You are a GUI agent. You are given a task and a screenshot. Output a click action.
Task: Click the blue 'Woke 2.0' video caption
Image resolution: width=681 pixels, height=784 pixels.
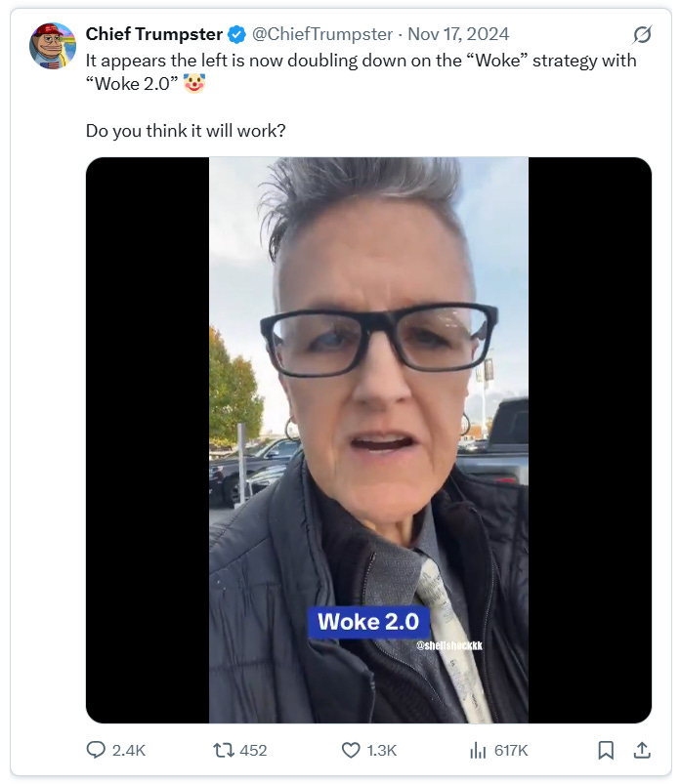coord(368,622)
